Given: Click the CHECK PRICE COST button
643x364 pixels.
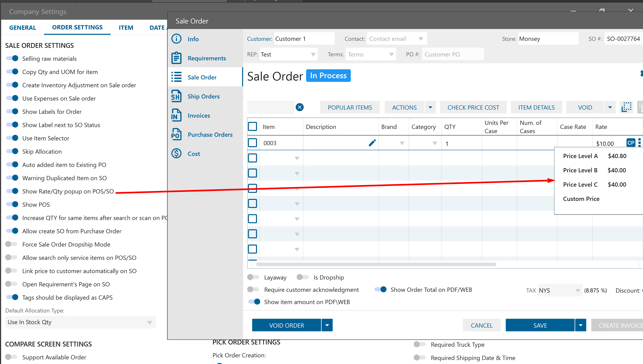Looking at the screenshot, I should 473,108.
